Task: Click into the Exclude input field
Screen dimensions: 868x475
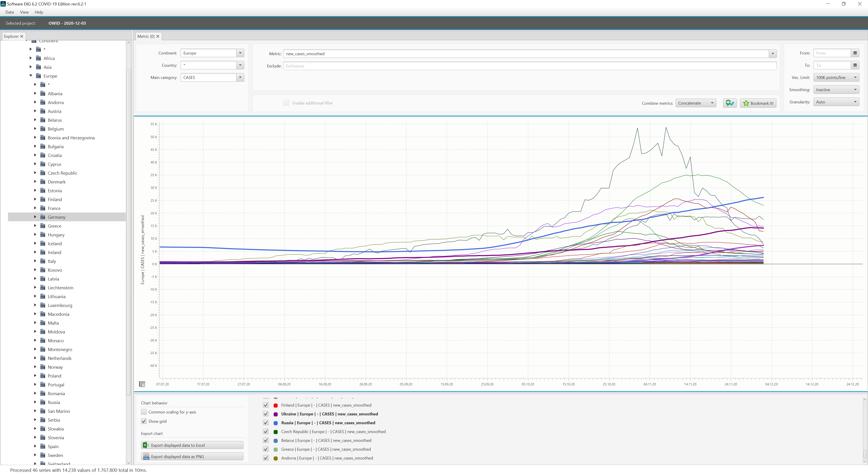Action: coord(529,66)
